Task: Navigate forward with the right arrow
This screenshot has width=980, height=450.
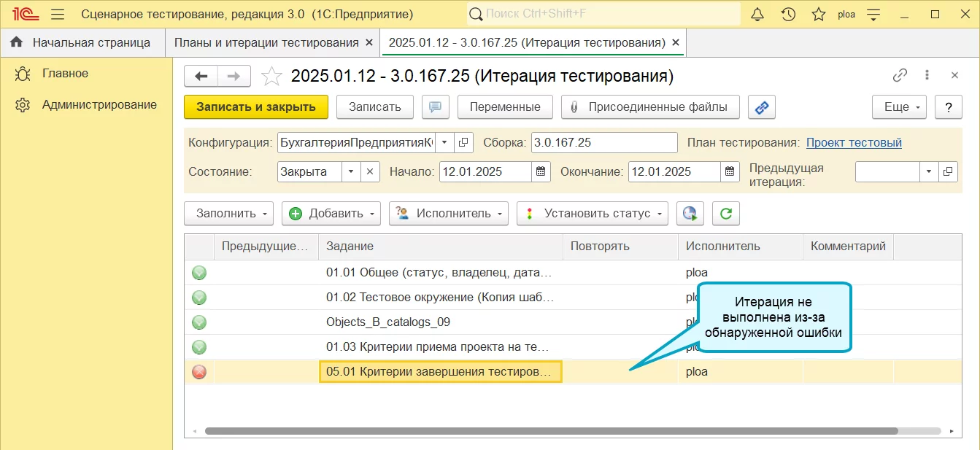Action: (234, 76)
